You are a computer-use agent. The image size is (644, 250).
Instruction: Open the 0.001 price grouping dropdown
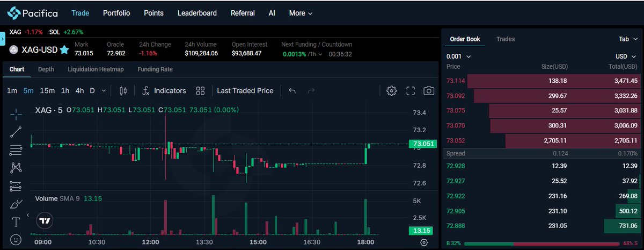pyautogui.click(x=459, y=56)
